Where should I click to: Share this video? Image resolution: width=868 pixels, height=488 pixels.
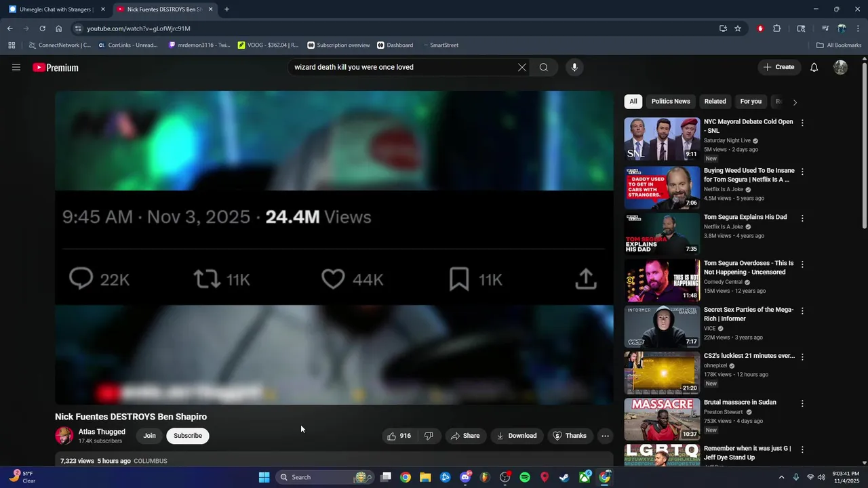point(465,436)
